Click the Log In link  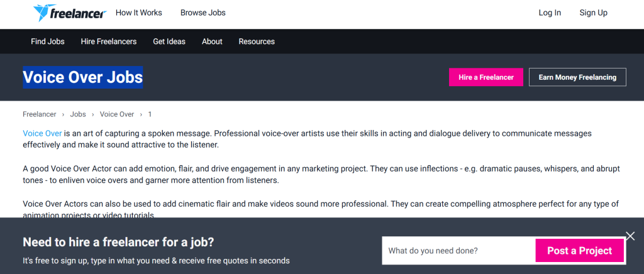(550, 13)
